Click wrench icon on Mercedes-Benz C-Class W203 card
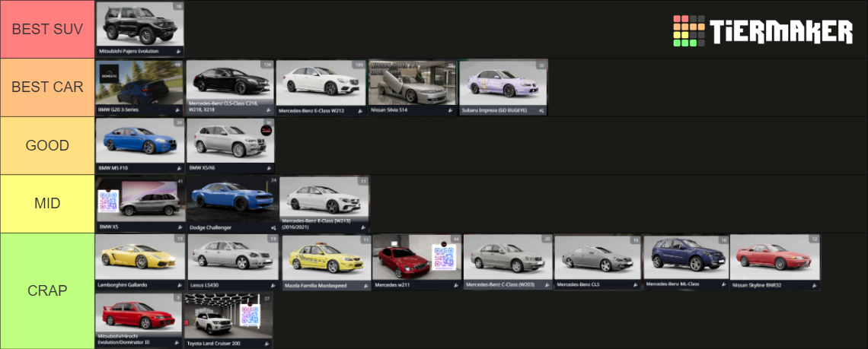 547,285
